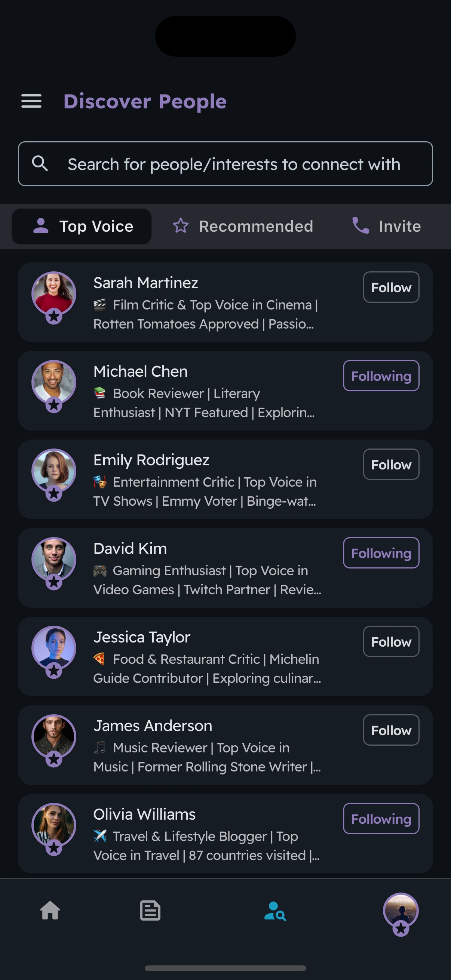Image resolution: width=451 pixels, height=980 pixels.
Task: Click the star icon beside Recommended
Action: point(181,226)
